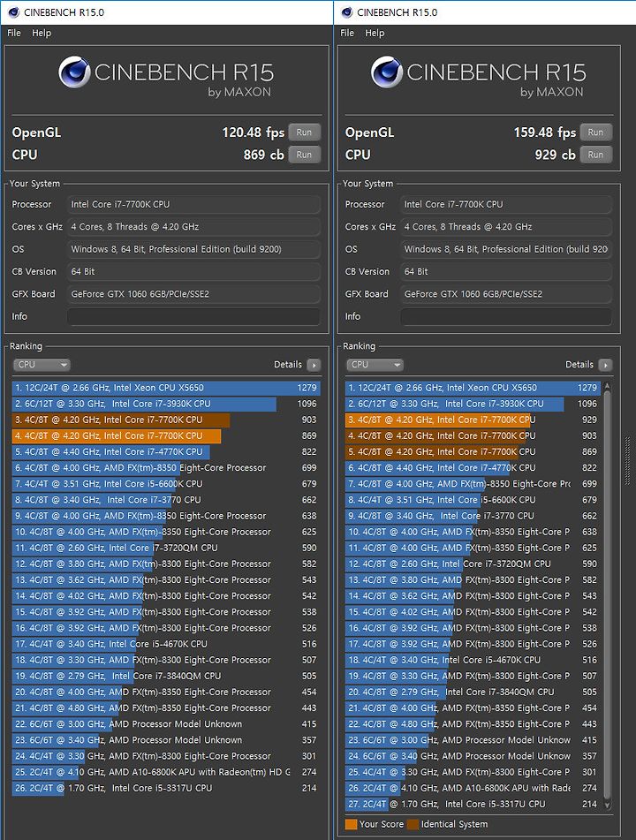The width and height of the screenshot is (636, 840).
Task: Open Help menu in left Cinebench window
Action: tap(42, 33)
